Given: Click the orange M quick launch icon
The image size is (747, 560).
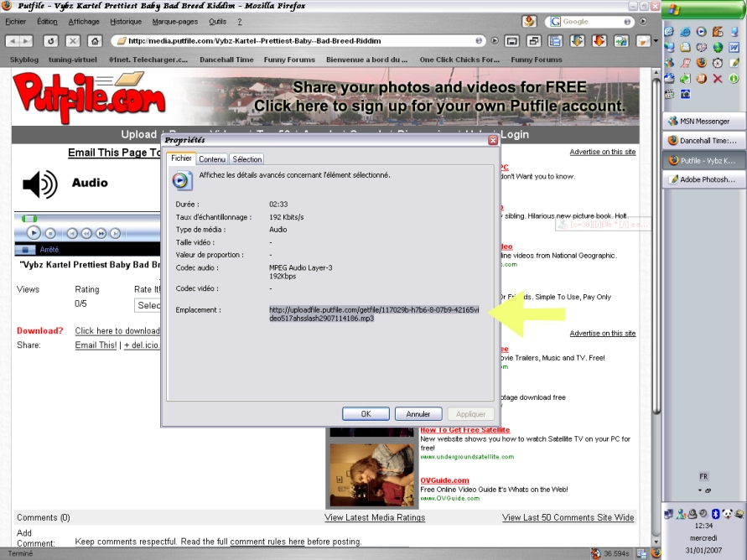Looking at the screenshot, I should point(701,79).
